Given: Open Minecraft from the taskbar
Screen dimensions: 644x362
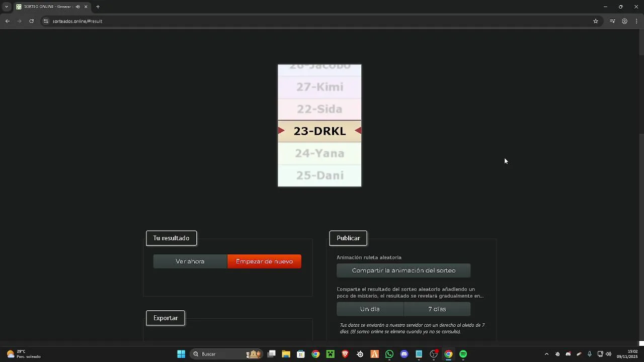Looking at the screenshot, I should [330, 354].
